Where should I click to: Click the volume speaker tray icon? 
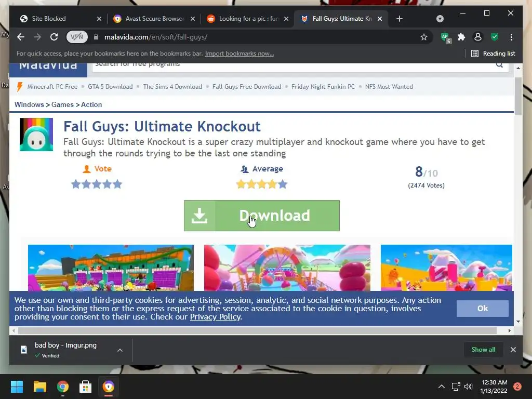click(468, 387)
